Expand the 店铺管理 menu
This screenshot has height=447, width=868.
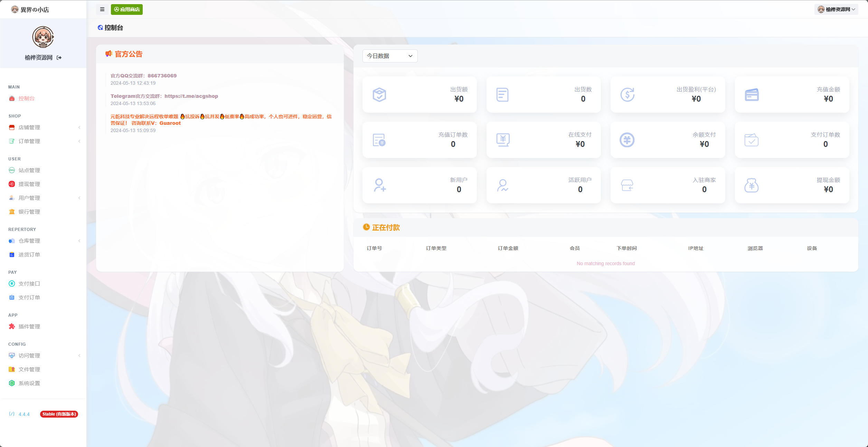click(43, 128)
